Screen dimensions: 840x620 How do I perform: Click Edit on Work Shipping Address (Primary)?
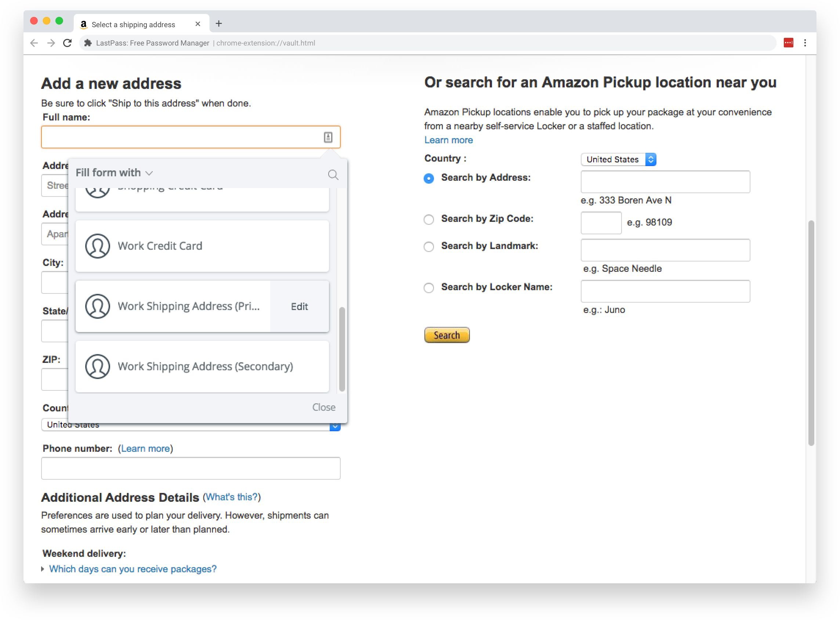coord(299,307)
